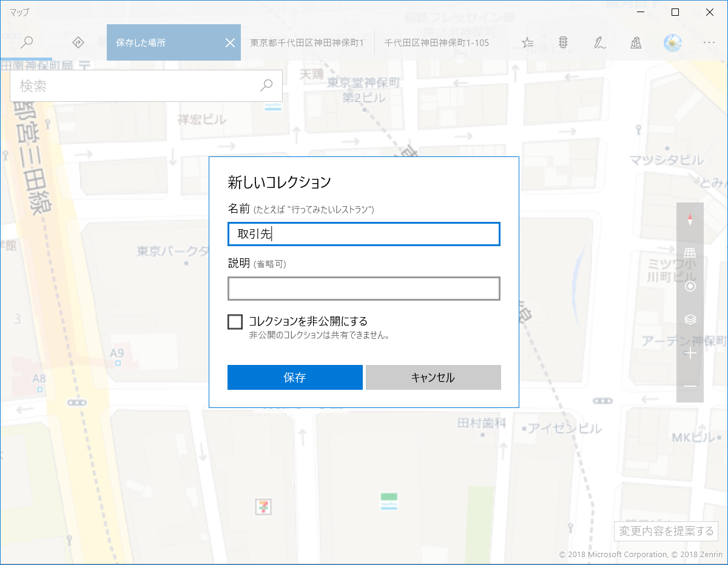Image resolution: width=728 pixels, height=565 pixels.
Task: Open the more options (...) menu
Action: [x=709, y=42]
